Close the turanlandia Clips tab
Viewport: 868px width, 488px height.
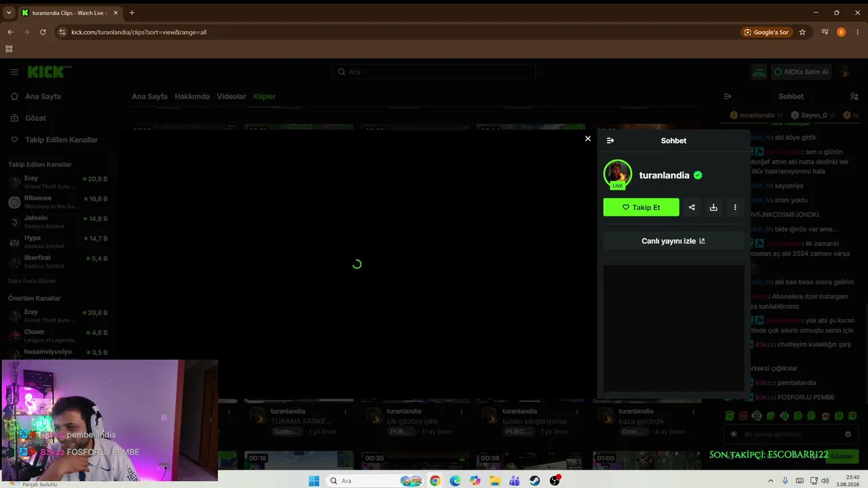(x=115, y=13)
